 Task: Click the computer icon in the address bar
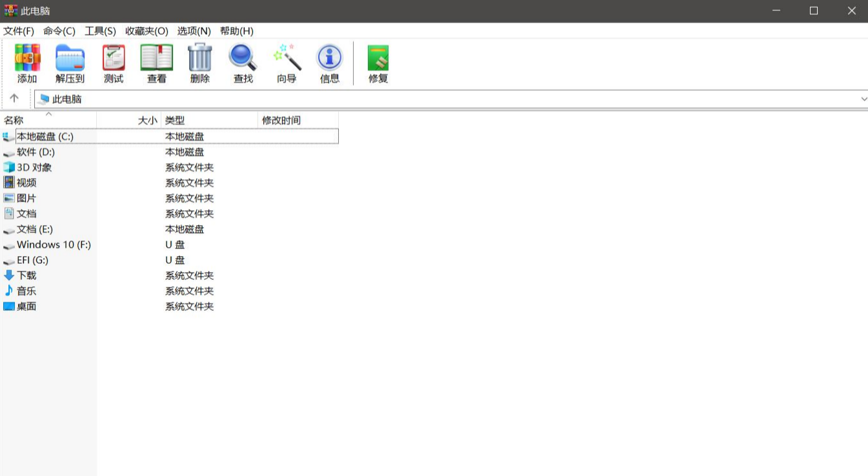point(43,99)
